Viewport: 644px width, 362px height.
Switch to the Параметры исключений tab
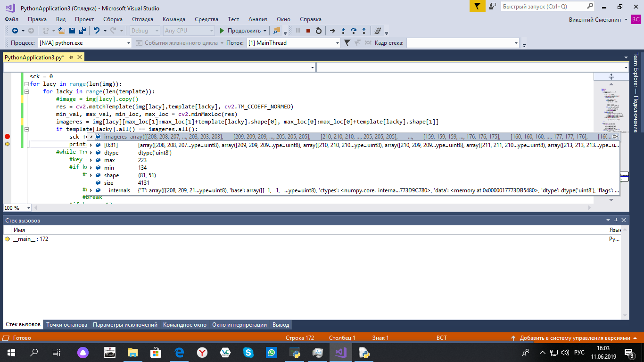click(125, 325)
